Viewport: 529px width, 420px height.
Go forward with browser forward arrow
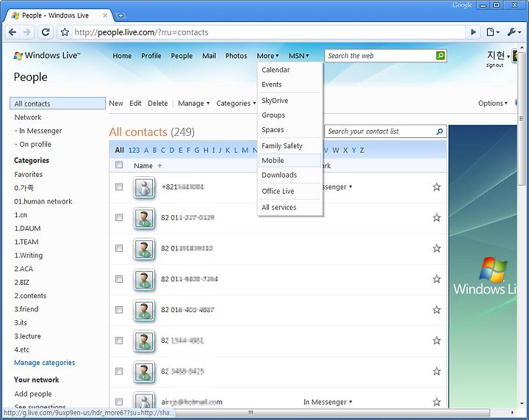click(27, 32)
